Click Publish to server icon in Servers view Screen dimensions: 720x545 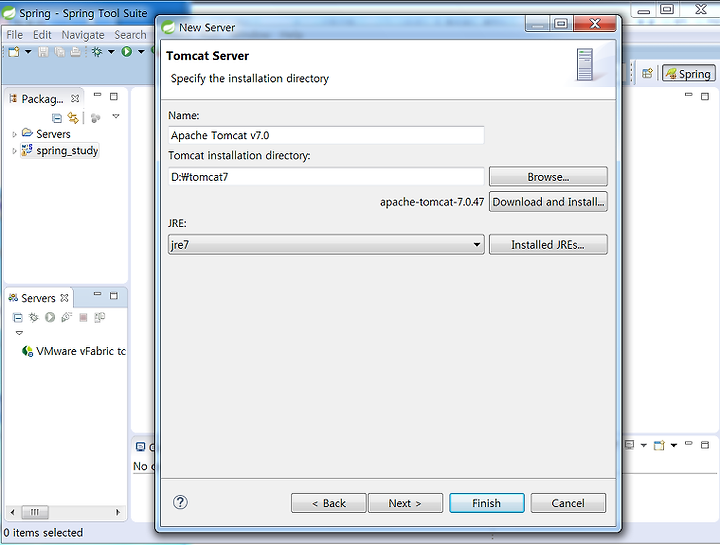[x=100, y=317]
